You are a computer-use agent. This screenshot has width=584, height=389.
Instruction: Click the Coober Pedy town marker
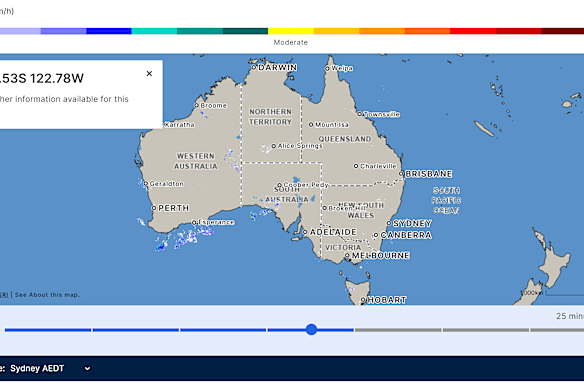pyautogui.click(x=280, y=185)
